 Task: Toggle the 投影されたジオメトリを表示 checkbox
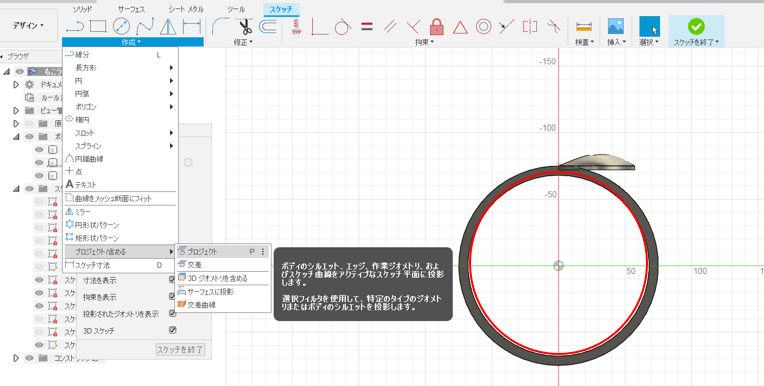(x=172, y=313)
